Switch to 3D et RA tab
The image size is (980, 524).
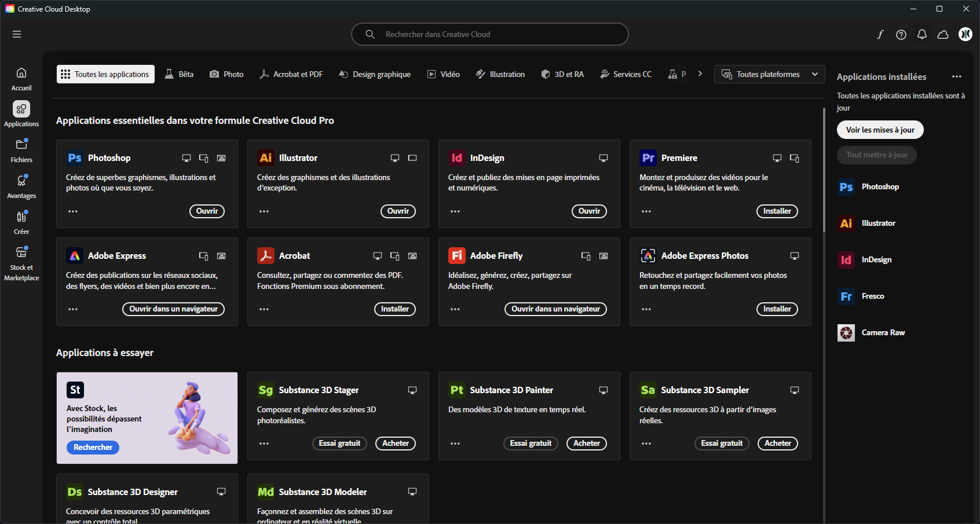coord(562,74)
